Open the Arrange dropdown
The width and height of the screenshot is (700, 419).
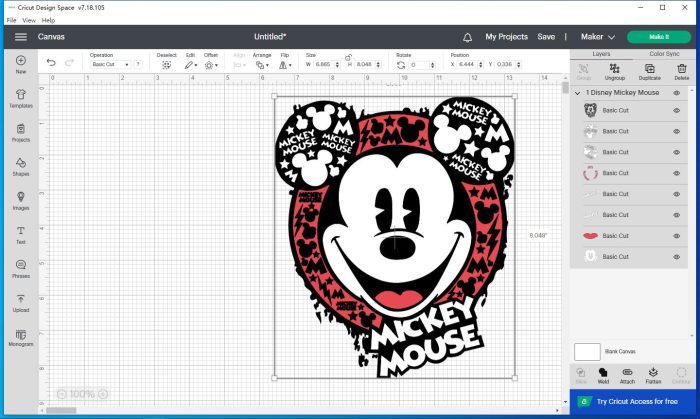pyautogui.click(x=262, y=65)
